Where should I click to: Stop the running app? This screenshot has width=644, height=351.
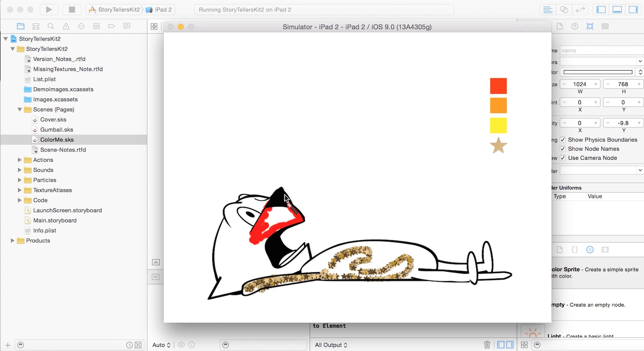tap(71, 10)
